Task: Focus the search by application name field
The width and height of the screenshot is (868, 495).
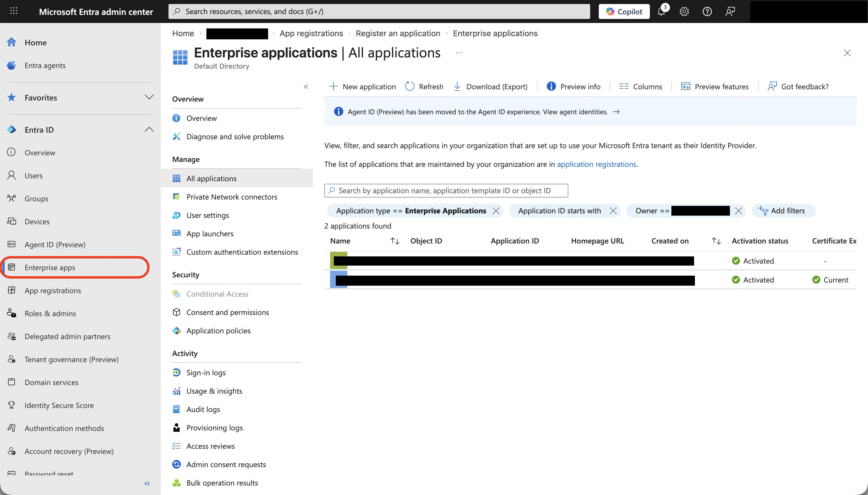Action: click(x=446, y=190)
